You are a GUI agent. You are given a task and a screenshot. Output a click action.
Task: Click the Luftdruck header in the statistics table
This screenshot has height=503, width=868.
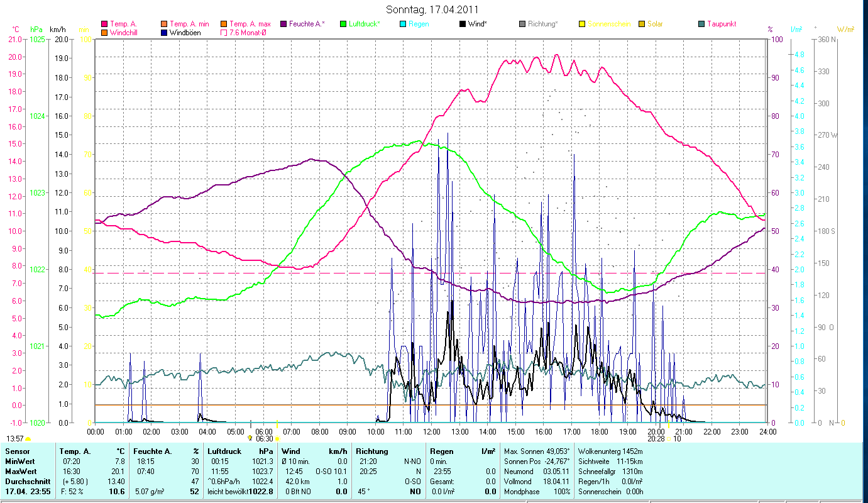pos(223,451)
